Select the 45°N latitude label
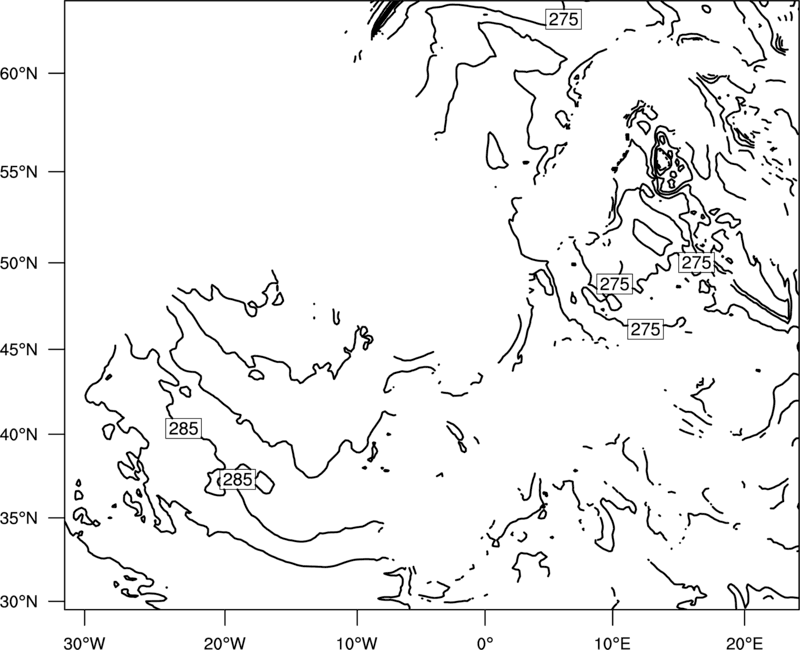Image resolution: width=800 pixels, height=650 pixels. pyautogui.click(x=19, y=349)
